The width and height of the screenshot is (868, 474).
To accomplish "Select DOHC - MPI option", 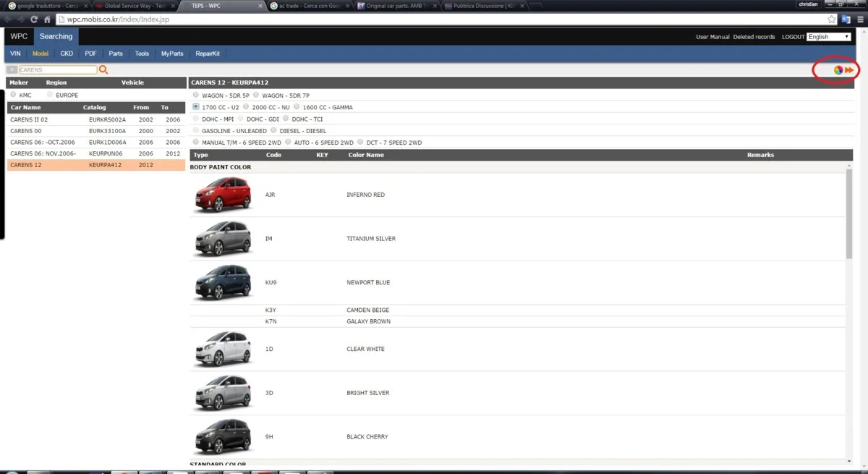I will [196, 119].
